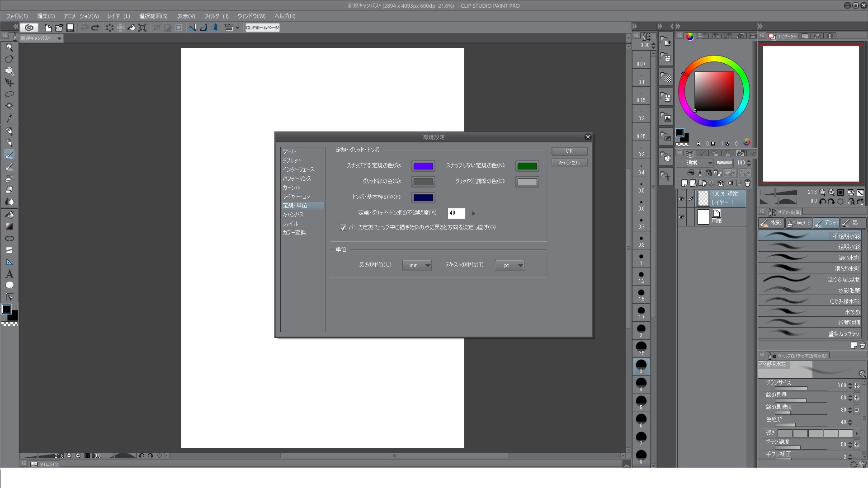Open the フィルター menu
This screenshot has height=488, width=868.
tap(216, 16)
